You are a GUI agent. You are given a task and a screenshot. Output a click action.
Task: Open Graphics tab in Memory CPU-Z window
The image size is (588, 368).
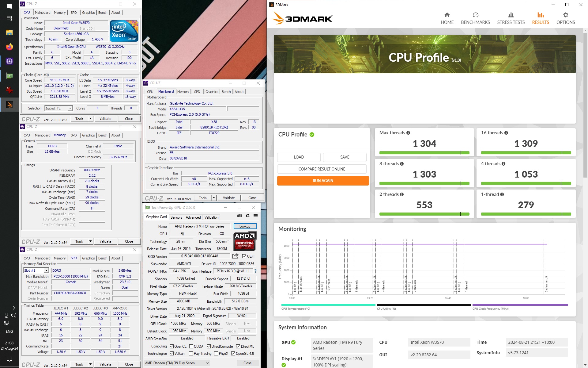[88, 135]
